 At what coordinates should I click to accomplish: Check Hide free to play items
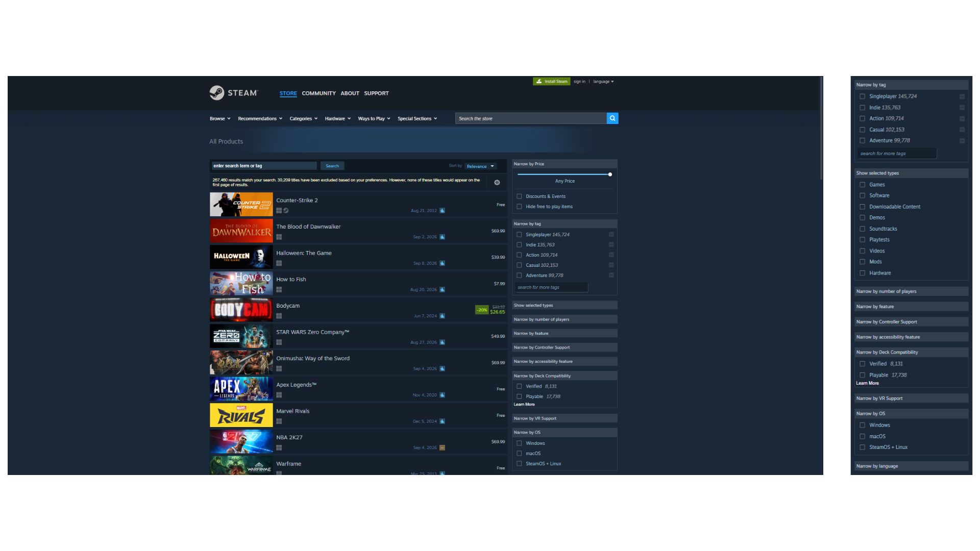pos(519,207)
